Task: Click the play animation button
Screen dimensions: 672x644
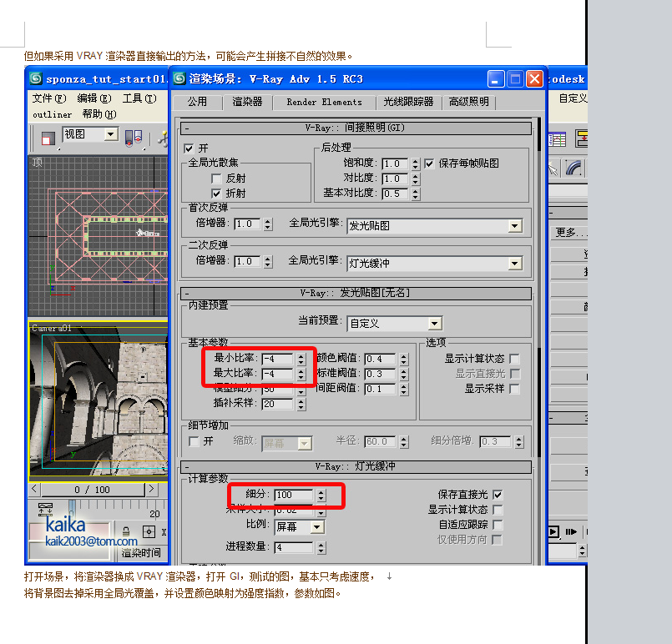Action: pos(553,532)
